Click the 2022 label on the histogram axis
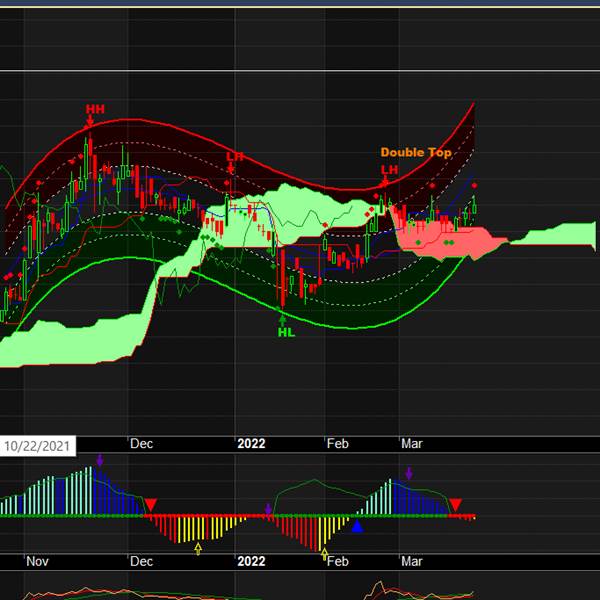Viewport: 600px width, 600px height. click(x=251, y=561)
